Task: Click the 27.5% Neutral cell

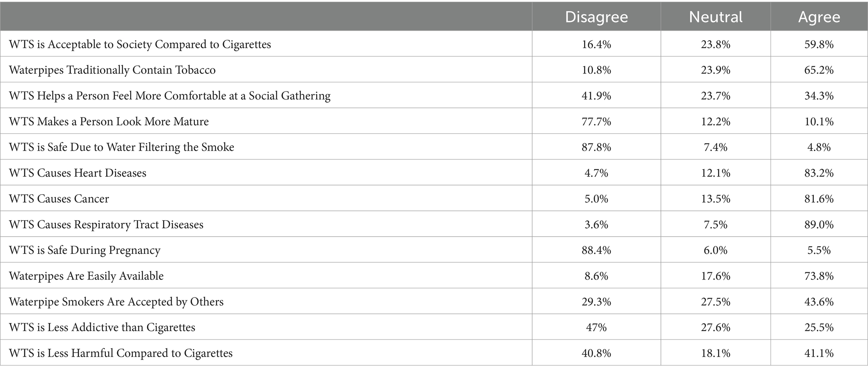Action: (716, 302)
